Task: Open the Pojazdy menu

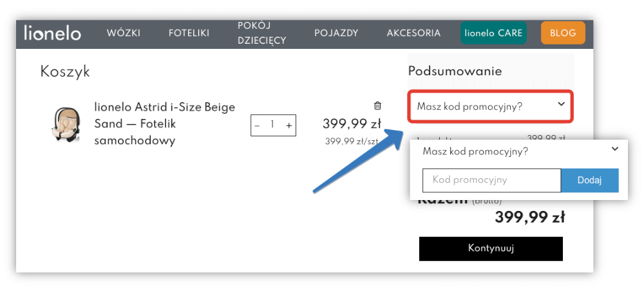Action: point(336,33)
